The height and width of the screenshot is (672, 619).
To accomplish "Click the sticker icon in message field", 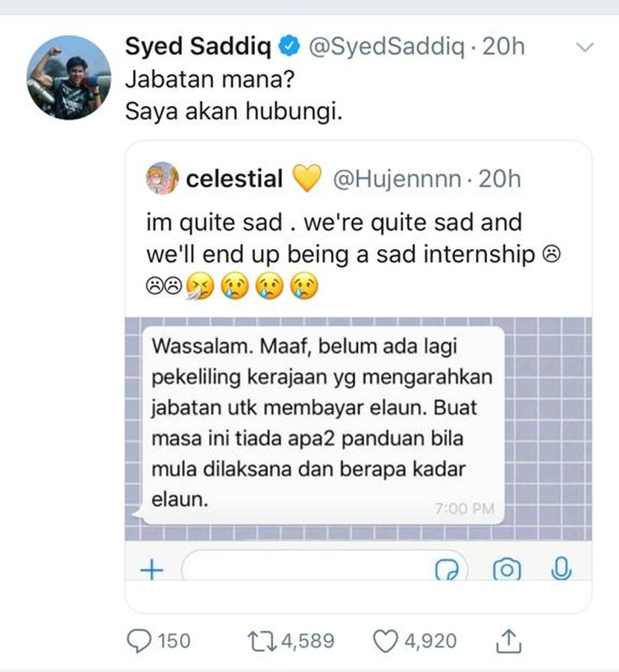I will pyautogui.click(x=446, y=571).
